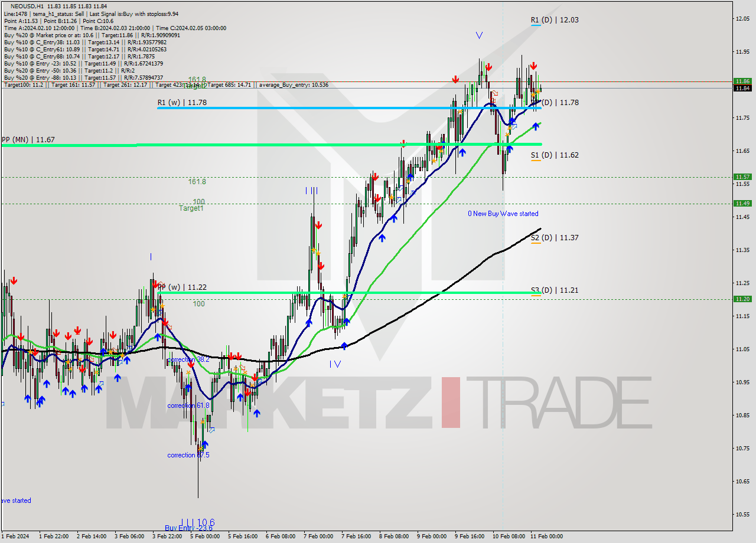
Task: Click the green 11.57 price tag on axis
Action: pyautogui.click(x=742, y=176)
